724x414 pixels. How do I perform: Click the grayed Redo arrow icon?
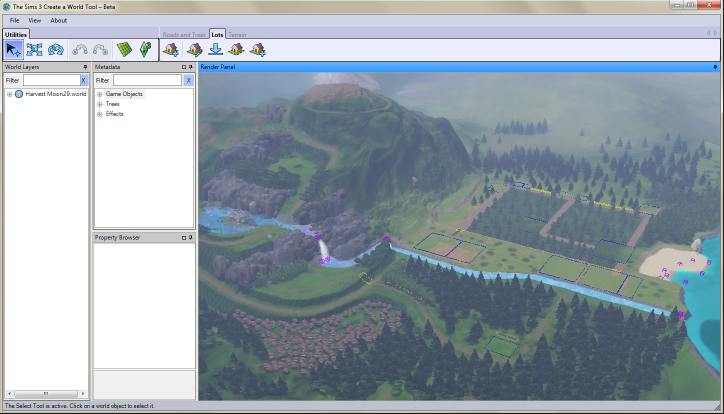click(100, 49)
